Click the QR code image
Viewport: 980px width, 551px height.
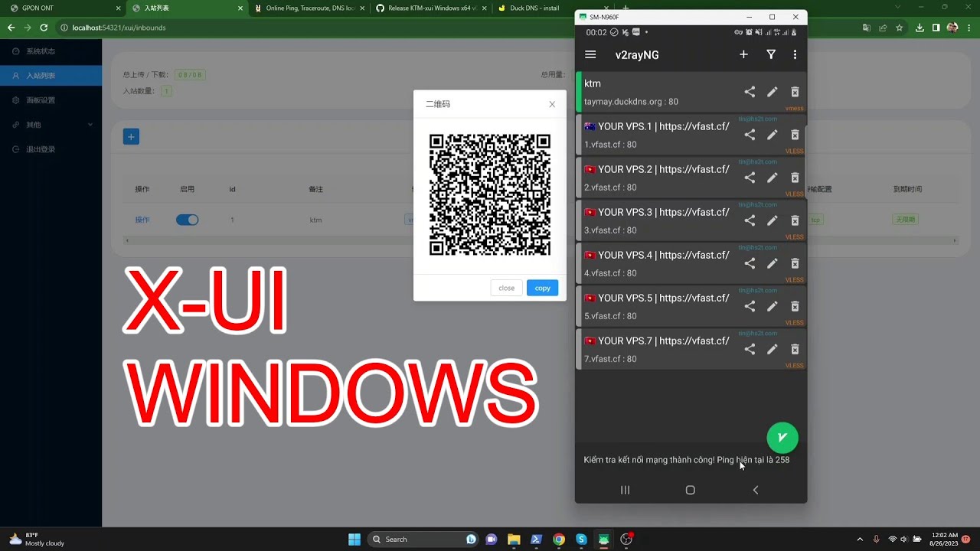tap(490, 195)
